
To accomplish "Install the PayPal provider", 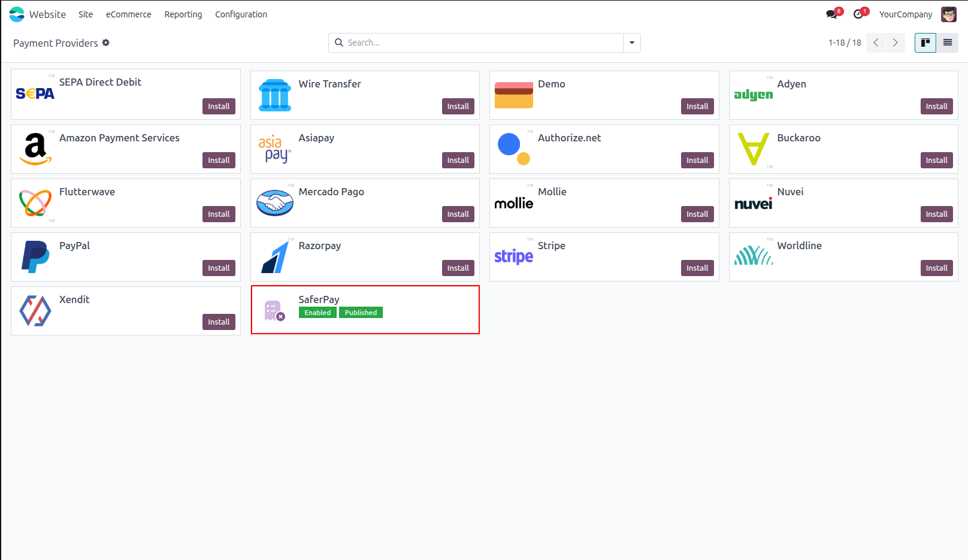I will (x=219, y=268).
